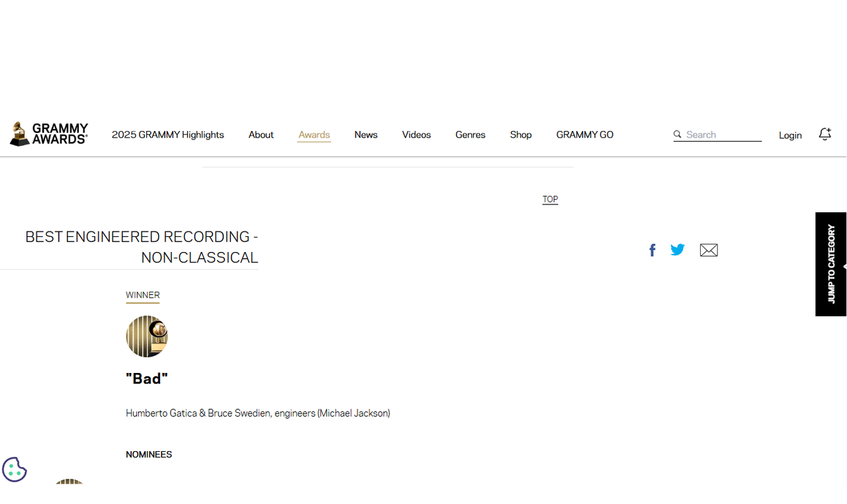The image size is (847, 504).
Task: Open the cookie preferences icon
Action: tap(15, 470)
